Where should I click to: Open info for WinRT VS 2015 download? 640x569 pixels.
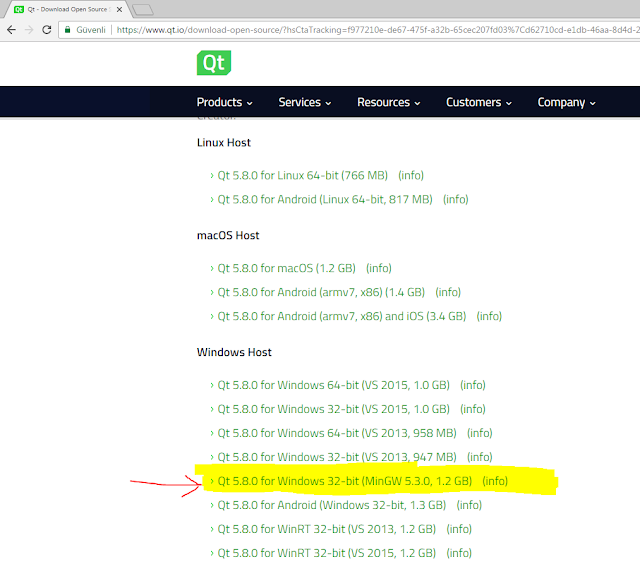point(459,553)
